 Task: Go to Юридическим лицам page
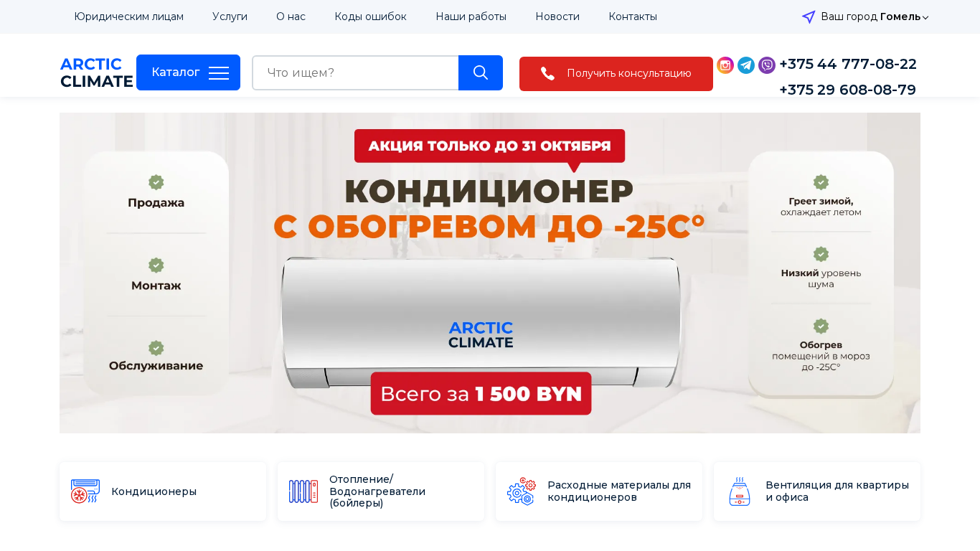pos(129,17)
